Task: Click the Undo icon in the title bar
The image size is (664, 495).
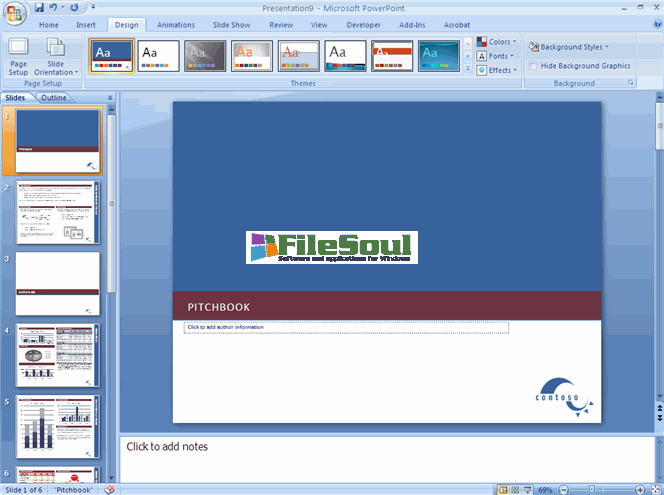Action: pos(56,7)
